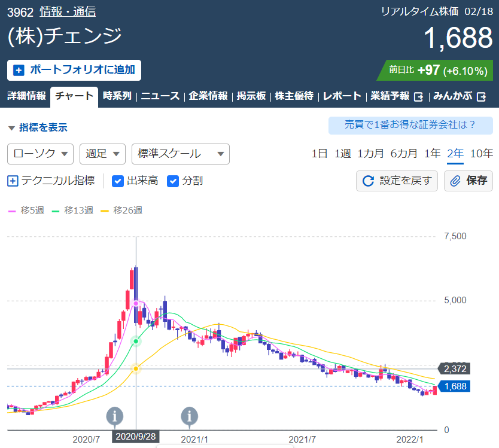Click the plus icon beside テクニカル指標
This screenshot has height=448, width=499.
[13, 181]
